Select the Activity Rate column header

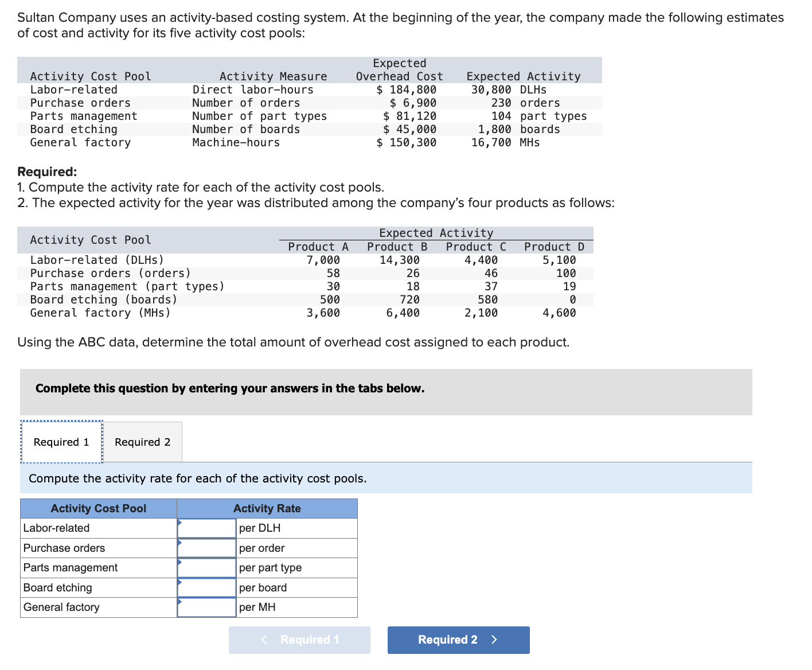267,508
